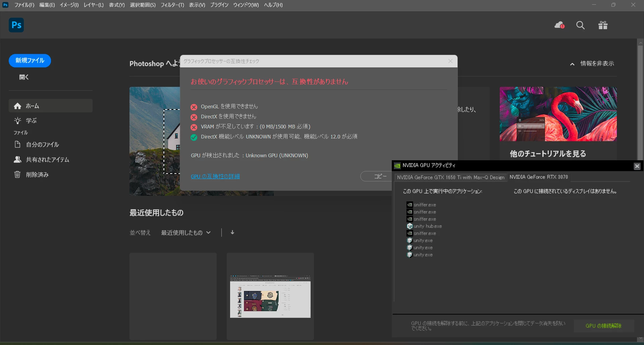Open the cloud sync status icon
Screen dimensions: 644x345
559,25
